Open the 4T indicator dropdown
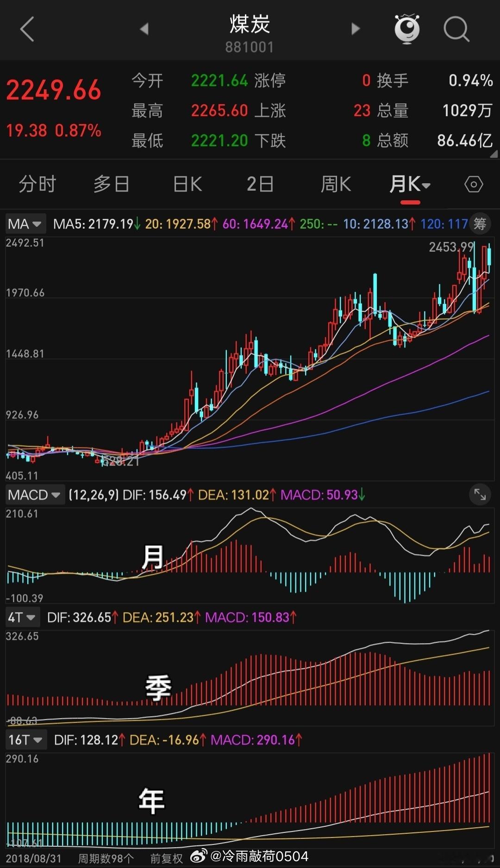Image resolution: width=500 pixels, height=868 pixels. tap(22, 617)
